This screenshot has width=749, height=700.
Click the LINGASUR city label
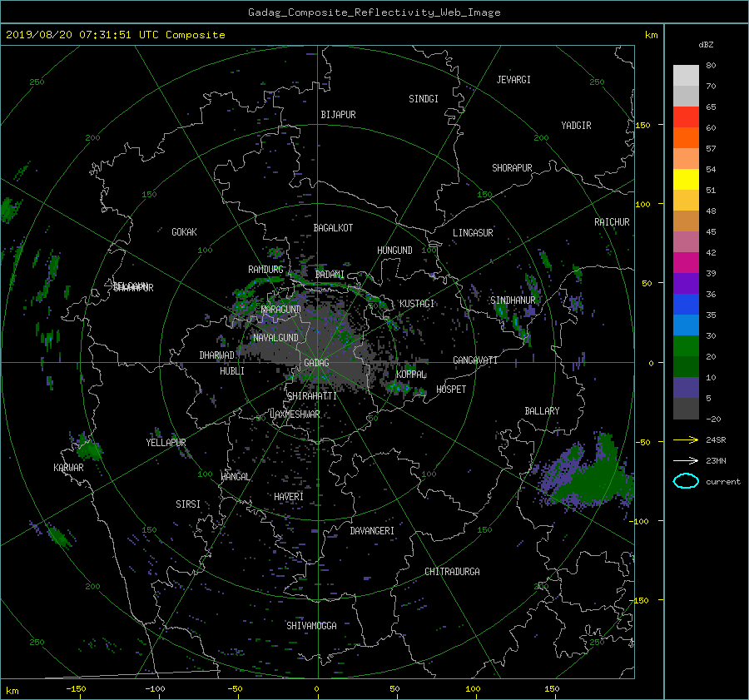tap(473, 233)
